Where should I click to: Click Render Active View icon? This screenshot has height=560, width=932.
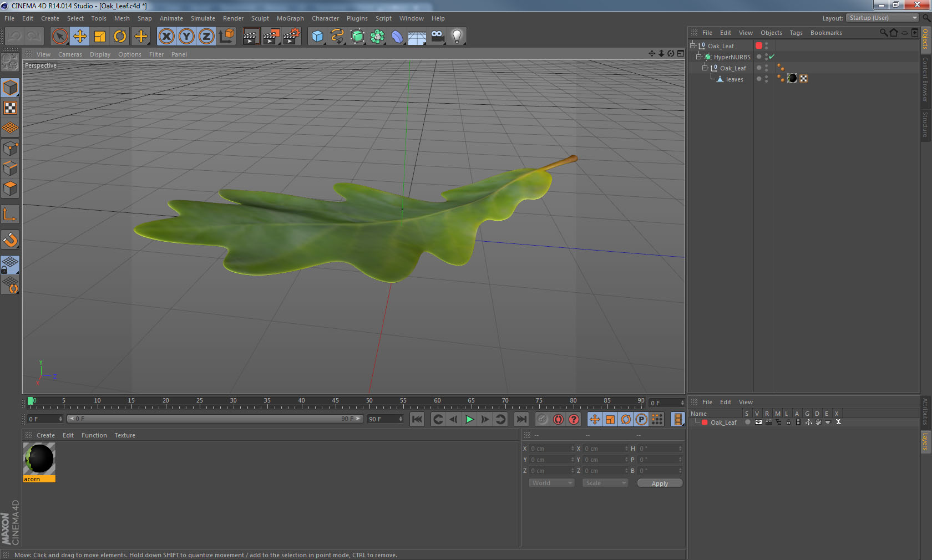[x=251, y=37]
